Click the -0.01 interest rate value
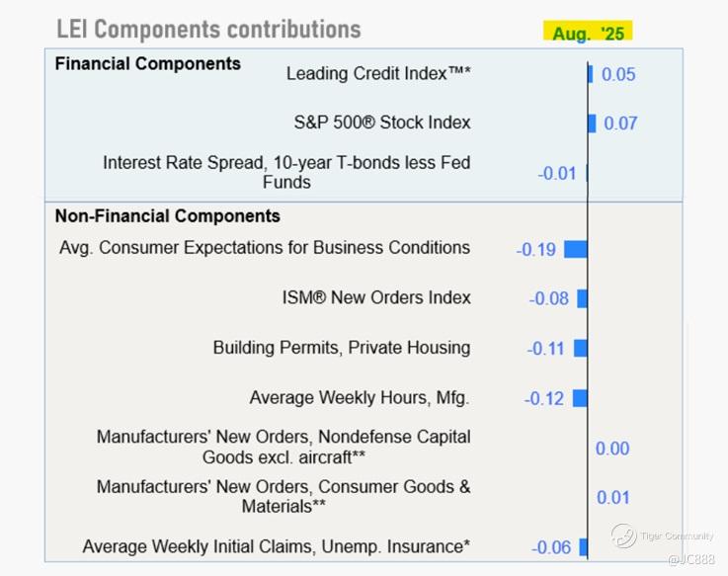This screenshot has width=728, height=576. pyautogui.click(x=556, y=174)
